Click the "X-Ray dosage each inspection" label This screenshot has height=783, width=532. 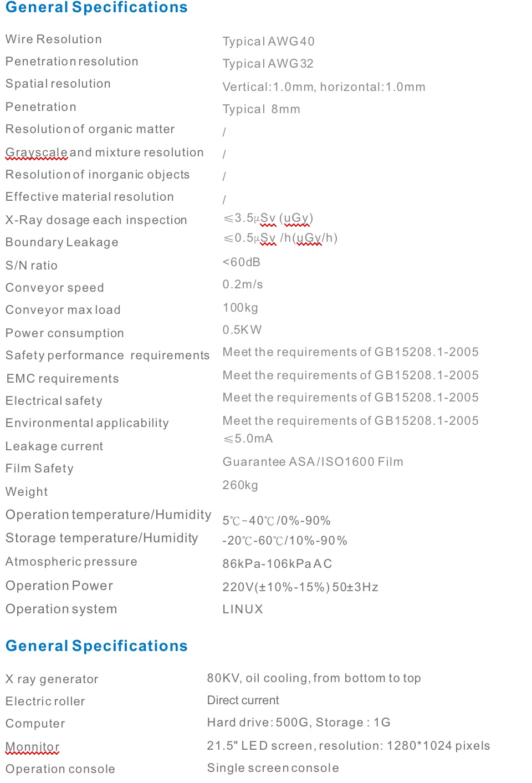click(96, 220)
